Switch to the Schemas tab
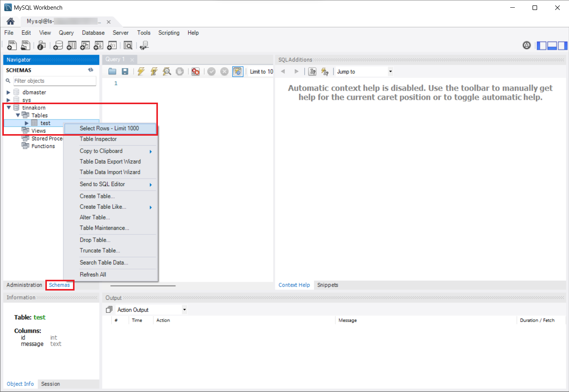Screen dimensions: 569x392 click(x=60, y=285)
